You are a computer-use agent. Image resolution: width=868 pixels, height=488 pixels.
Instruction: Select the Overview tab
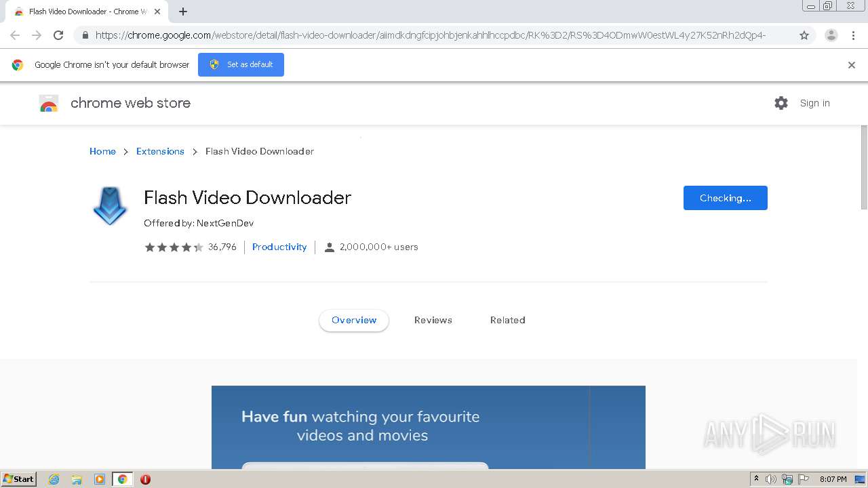click(354, 320)
